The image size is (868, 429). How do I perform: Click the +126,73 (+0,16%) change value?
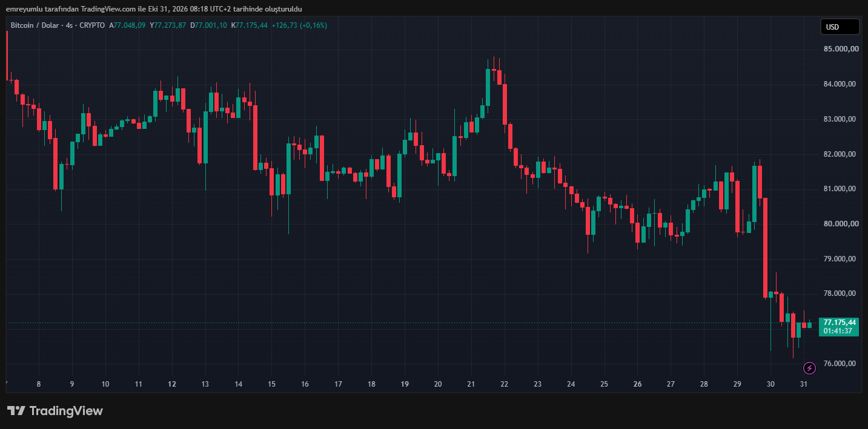(x=299, y=25)
